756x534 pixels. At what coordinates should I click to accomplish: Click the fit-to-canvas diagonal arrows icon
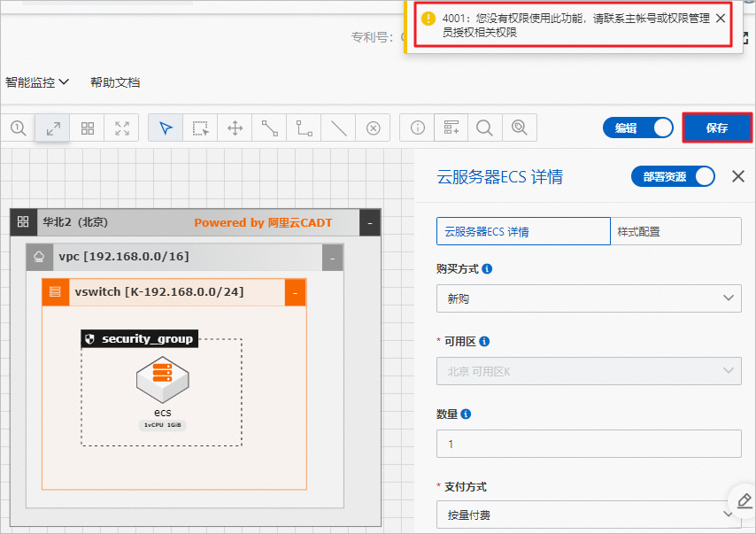coord(52,128)
